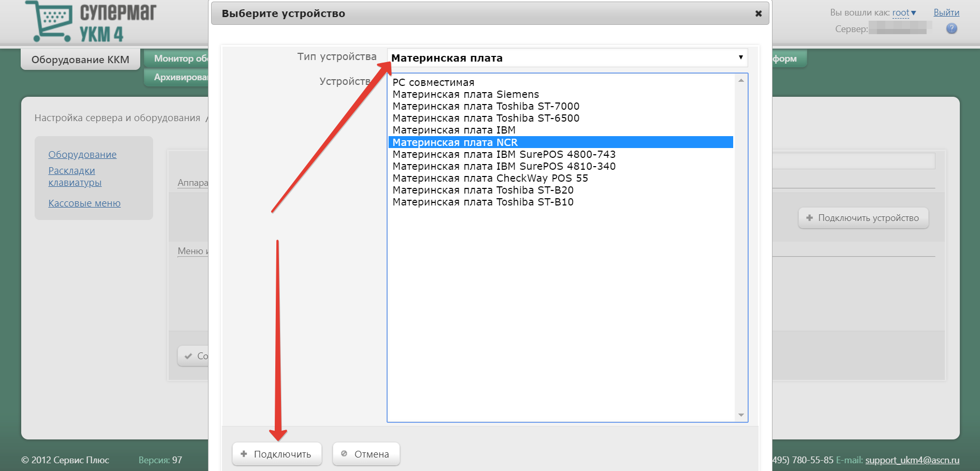Select Материнская плата CheckWay POS 55
This screenshot has height=471, width=980.
[x=560, y=178]
